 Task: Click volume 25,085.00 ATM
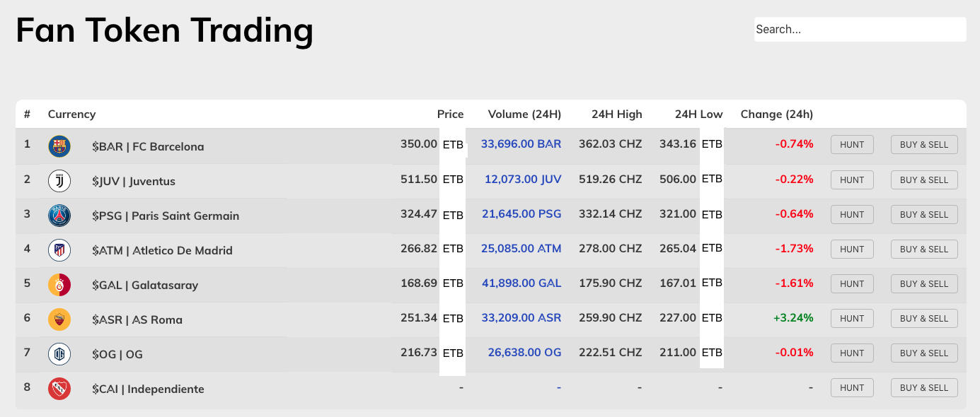point(521,249)
